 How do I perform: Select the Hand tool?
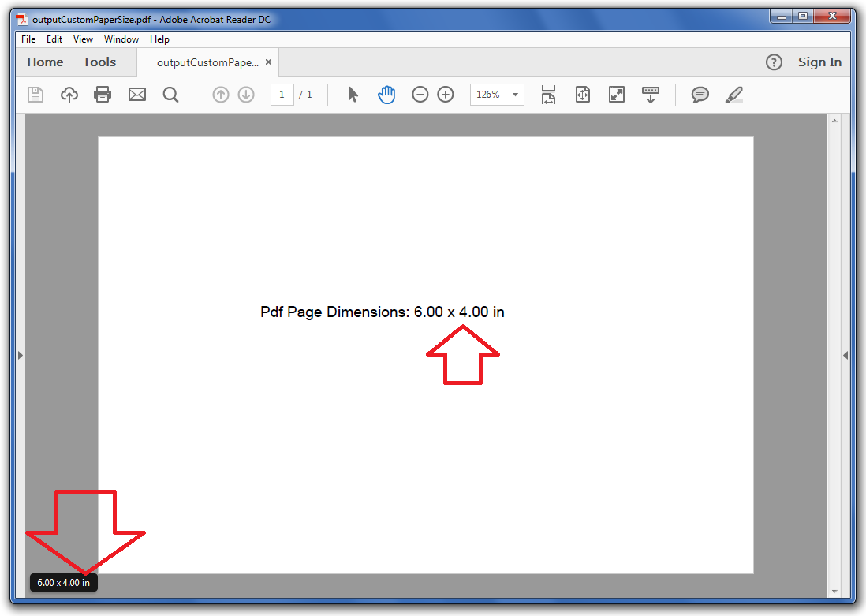point(386,94)
